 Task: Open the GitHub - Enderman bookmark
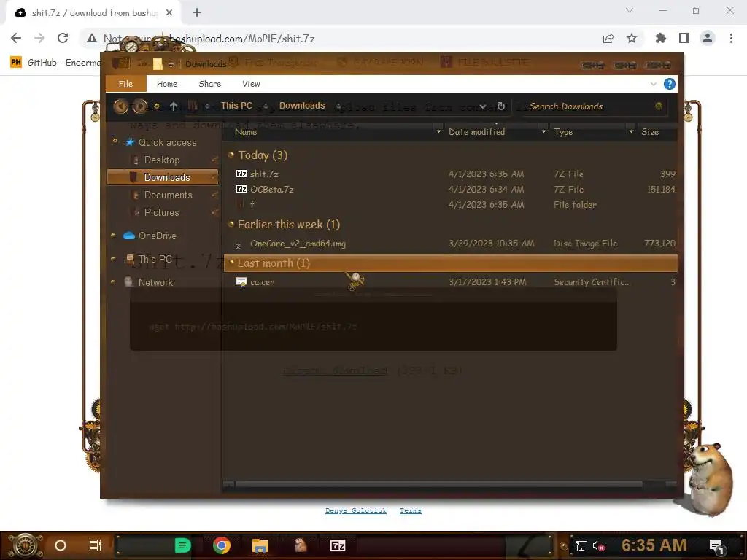55,63
